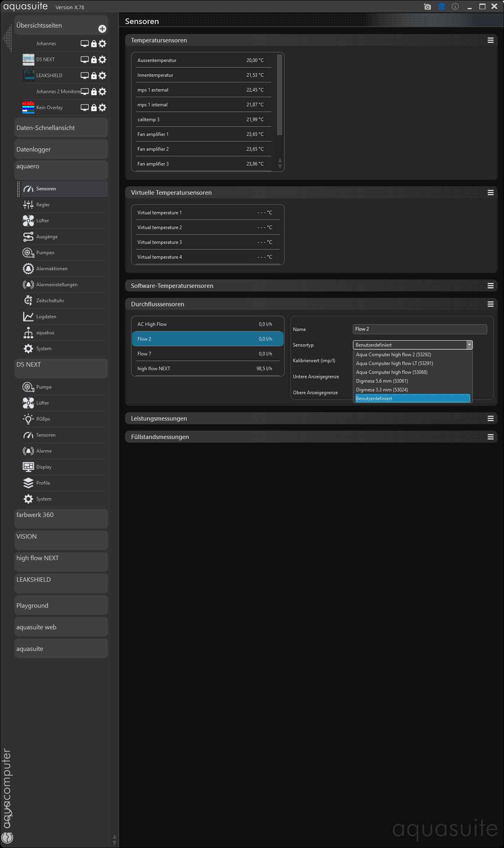
Task: Select Aqua Computer high flow LT (53291)
Action: [394, 363]
